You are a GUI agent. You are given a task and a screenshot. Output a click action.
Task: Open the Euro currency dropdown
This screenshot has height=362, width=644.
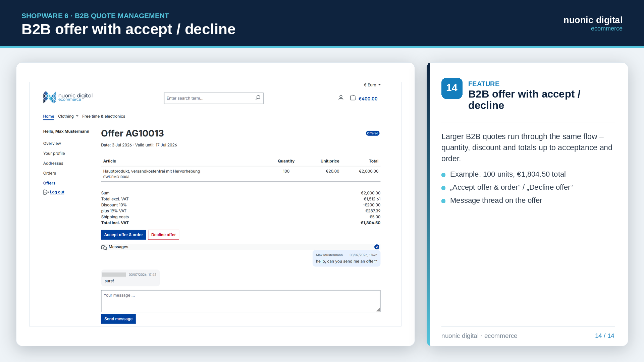(372, 85)
